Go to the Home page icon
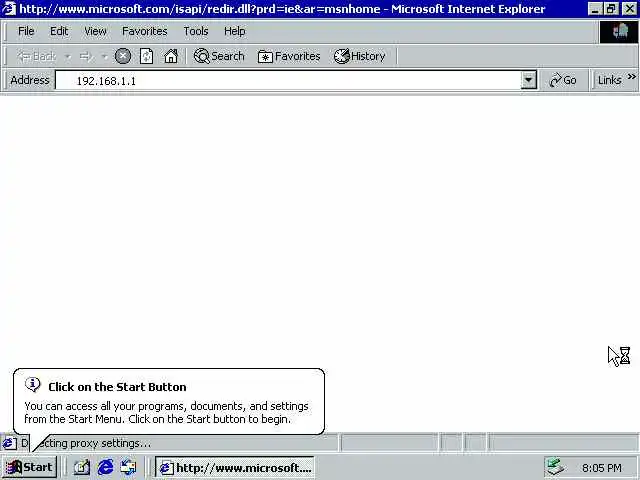Screen dimensions: 640x480 pos(171,56)
